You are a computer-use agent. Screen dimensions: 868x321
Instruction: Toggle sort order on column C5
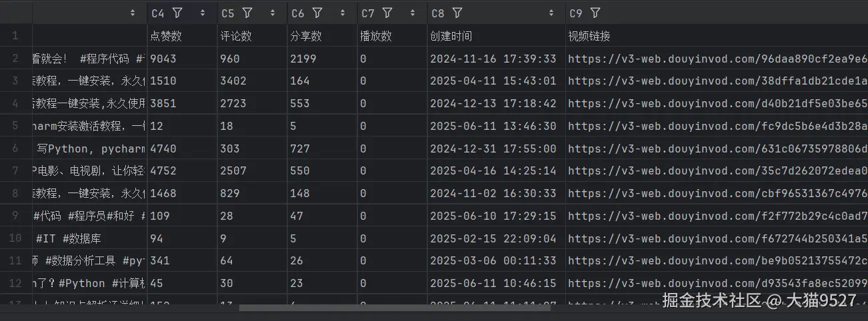click(x=272, y=13)
